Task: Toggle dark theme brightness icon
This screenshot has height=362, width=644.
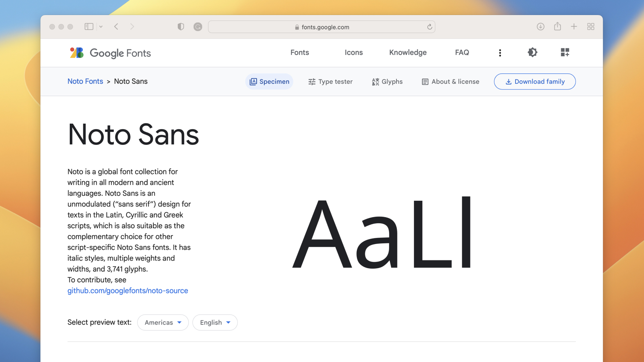Action: tap(532, 52)
